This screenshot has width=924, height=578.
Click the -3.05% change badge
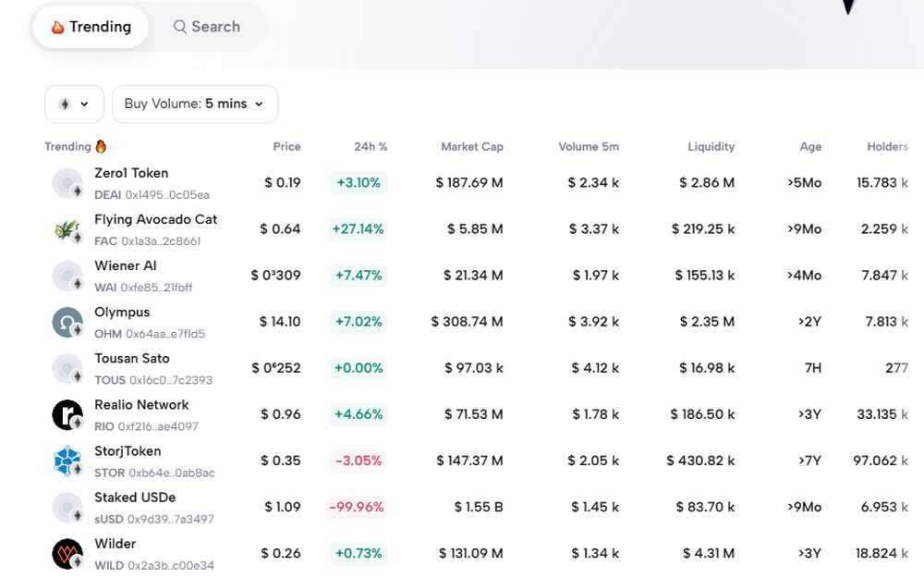[359, 461]
